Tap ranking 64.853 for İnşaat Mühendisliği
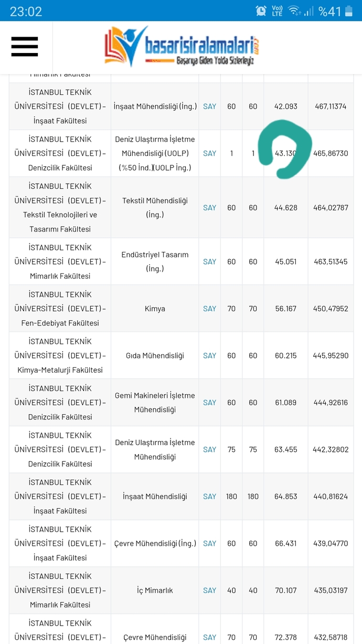Viewport: 362px width, 644px height. (x=286, y=497)
